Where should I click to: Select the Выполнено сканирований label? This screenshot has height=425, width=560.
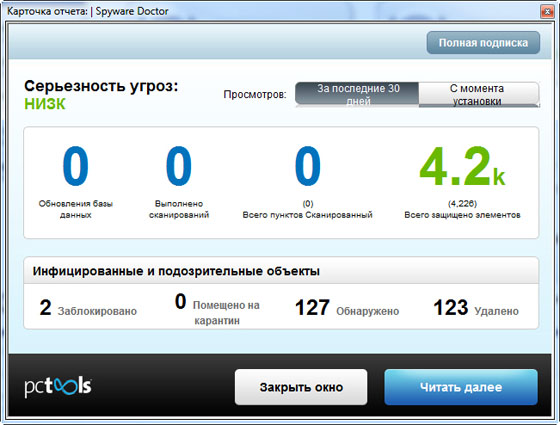tap(179, 209)
